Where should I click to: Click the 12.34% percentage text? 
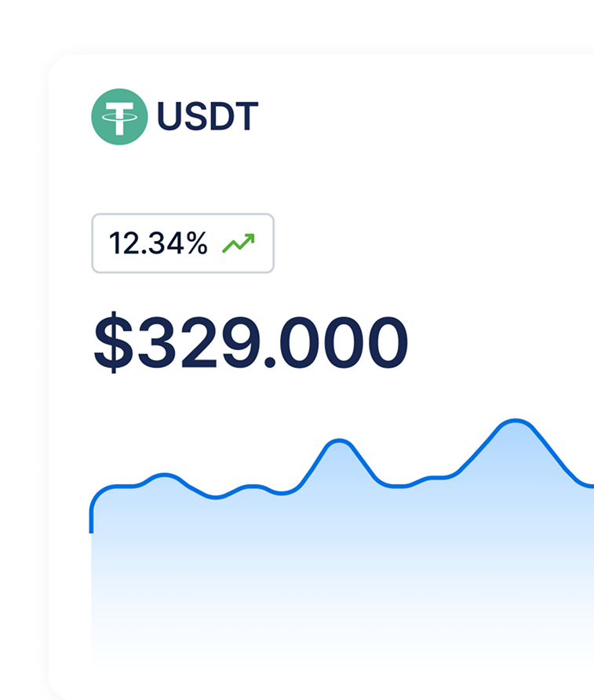tap(158, 244)
